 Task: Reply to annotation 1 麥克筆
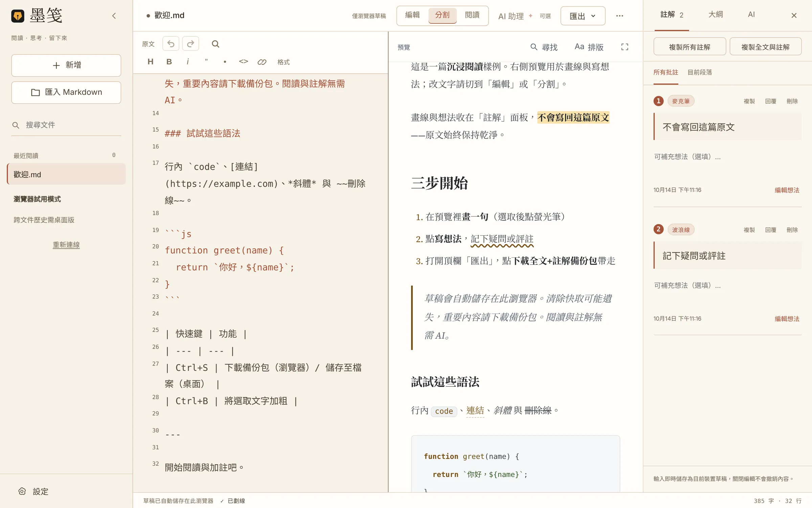click(x=771, y=101)
